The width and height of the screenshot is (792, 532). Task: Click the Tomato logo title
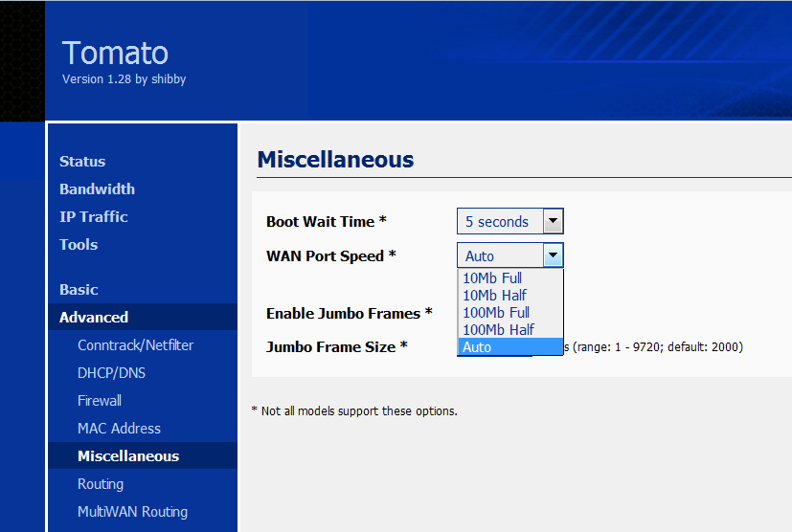[115, 53]
